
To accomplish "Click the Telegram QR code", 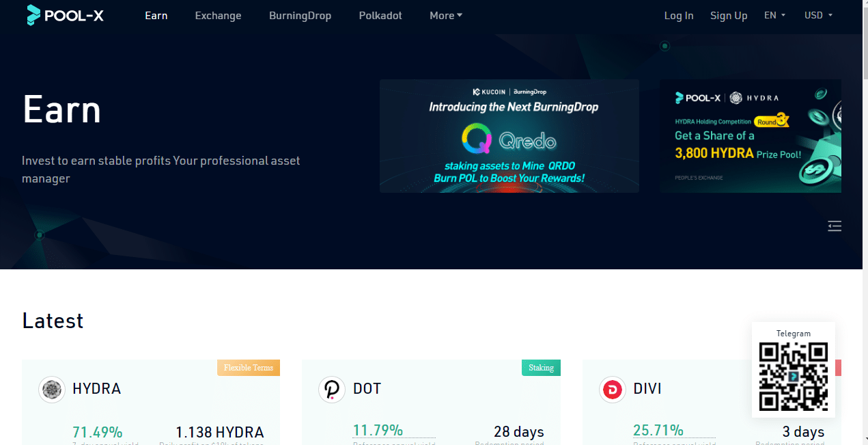I will pyautogui.click(x=794, y=377).
